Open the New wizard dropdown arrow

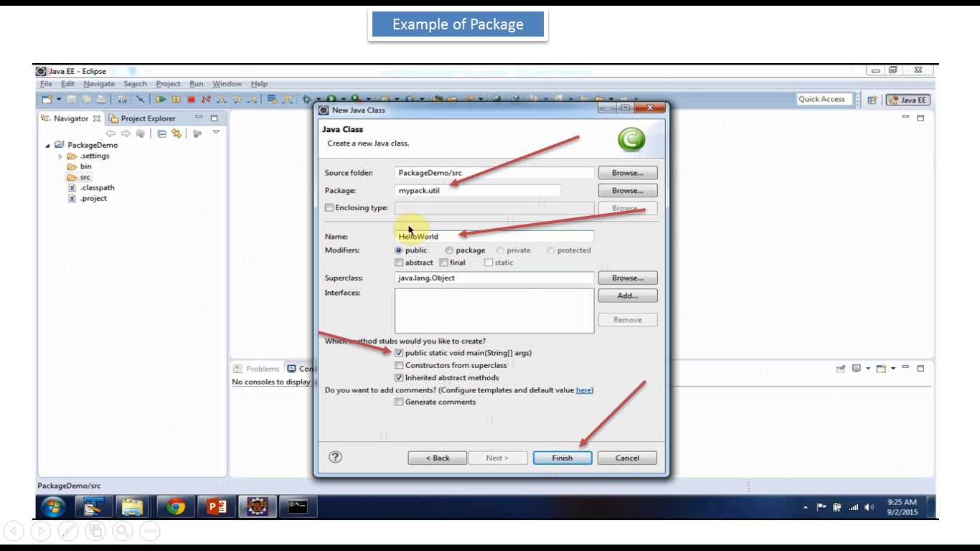click(59, 100)
